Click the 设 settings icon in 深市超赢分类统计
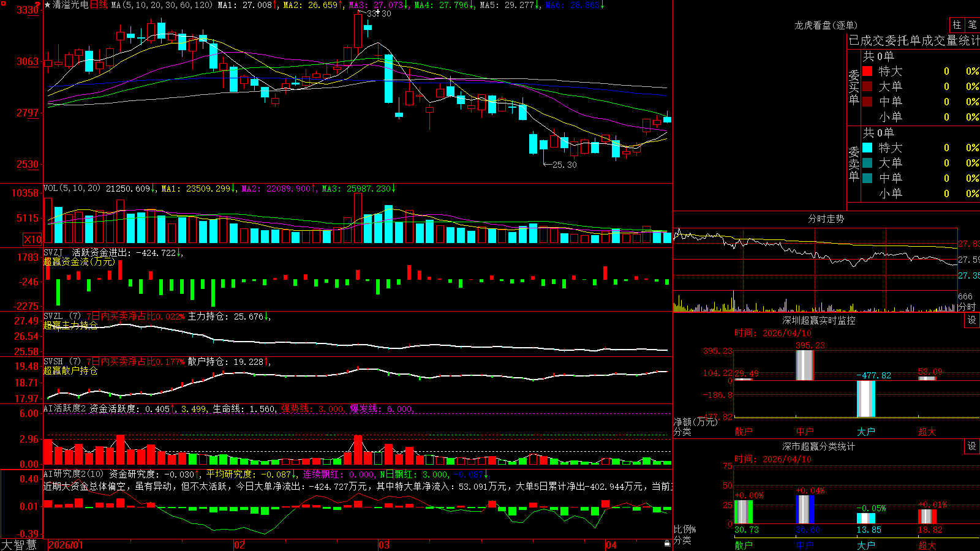This screenshot has width=980, height=551. click(971, 446)
